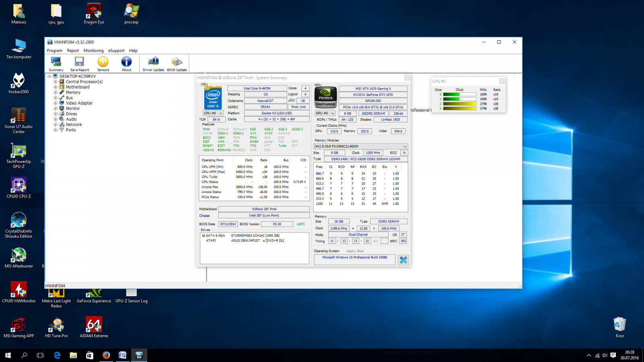Open the eSupport menu
Image resolution: width=644 pixels, height=362 pixels.
click(116, 51)
